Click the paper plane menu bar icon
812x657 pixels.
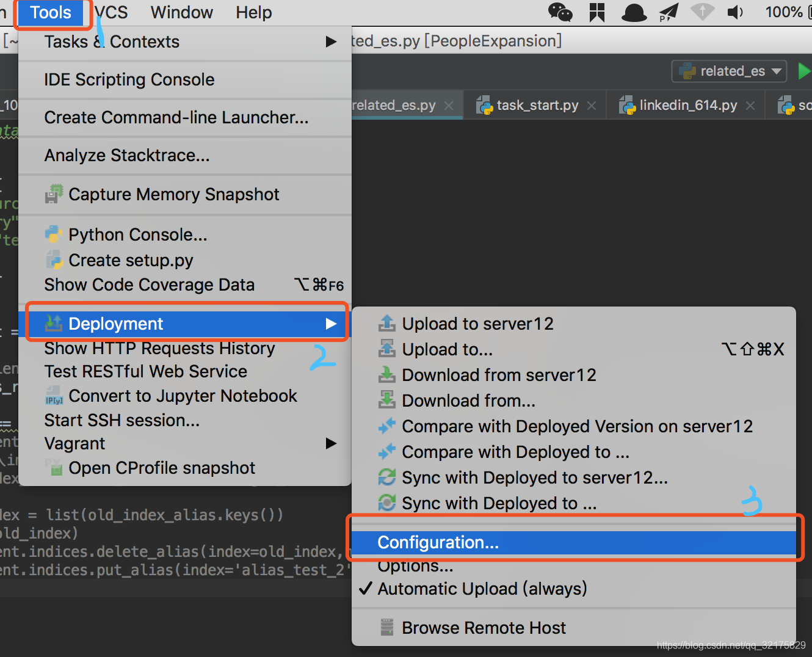point(669,12)
